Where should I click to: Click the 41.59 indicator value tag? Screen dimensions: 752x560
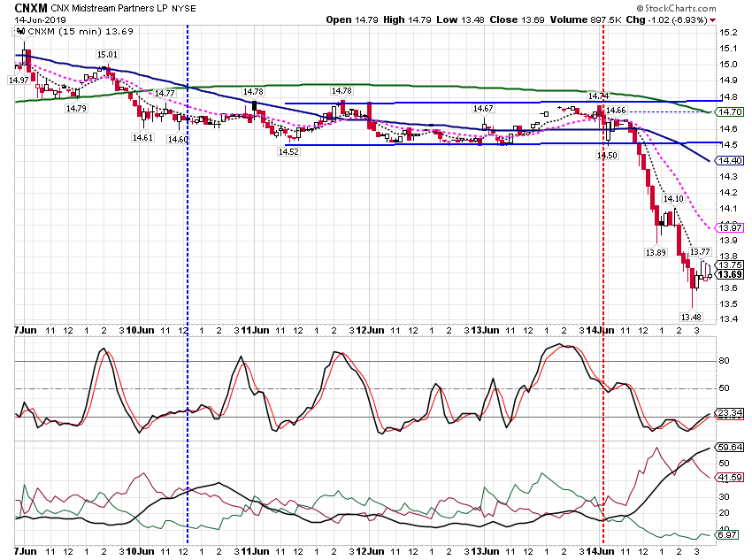click(x=730, y=477)
